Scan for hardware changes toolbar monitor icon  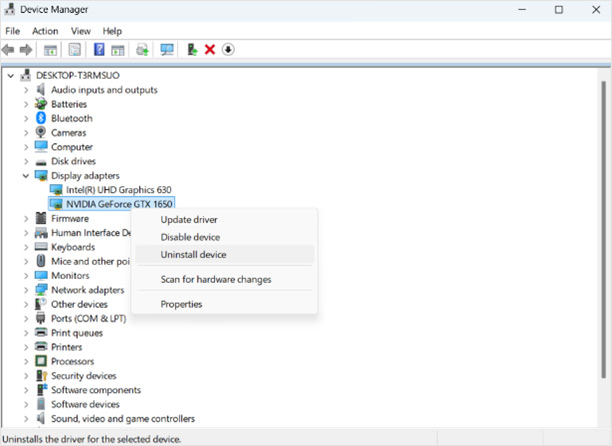(167, 50)
